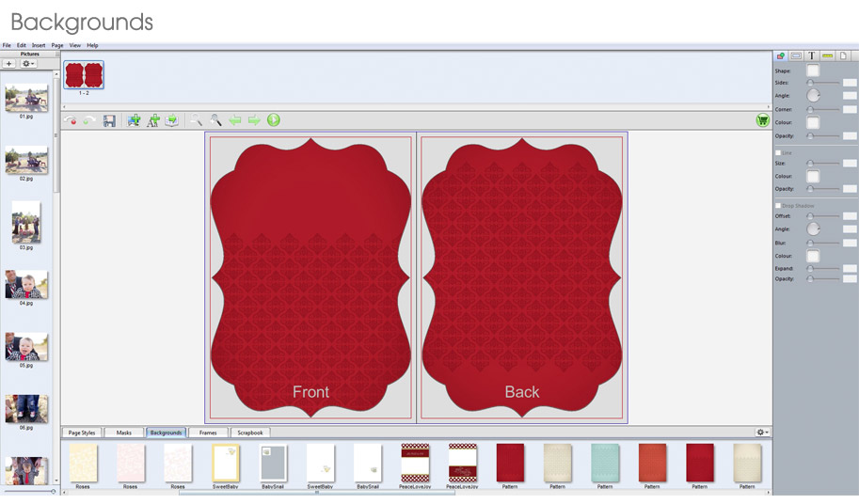Open the page properties tab icon
Image resolution: width=859 pixels, height=504 pixels.
coord(843,55)
